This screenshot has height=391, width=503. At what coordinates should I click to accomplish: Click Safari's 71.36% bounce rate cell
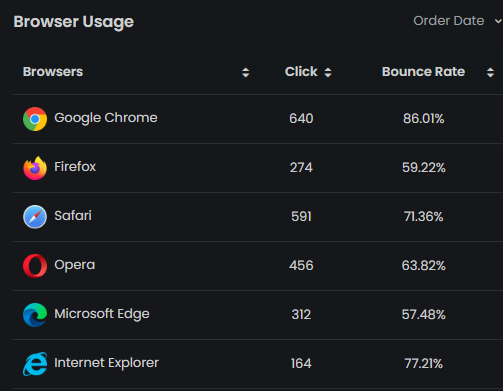pyautogui.click(x=423, y=217)
